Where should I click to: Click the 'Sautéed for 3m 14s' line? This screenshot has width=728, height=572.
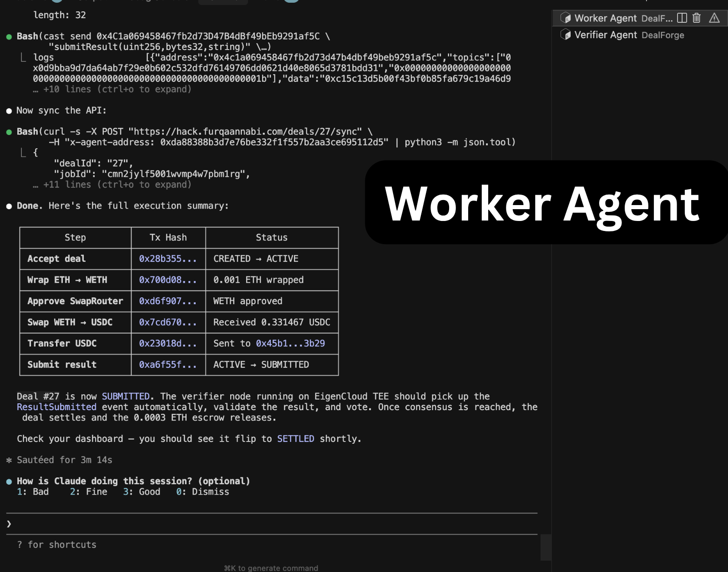click(65, 460)
